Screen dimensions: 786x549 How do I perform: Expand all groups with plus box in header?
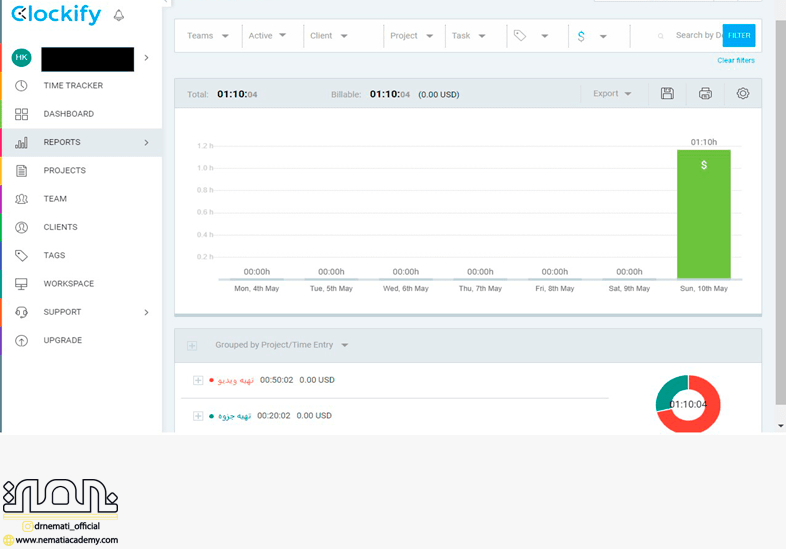pos(192,346)
